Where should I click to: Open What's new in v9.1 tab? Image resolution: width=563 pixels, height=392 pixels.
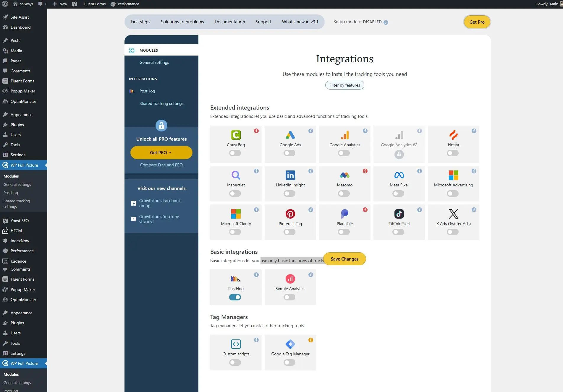tap(300, 22)
